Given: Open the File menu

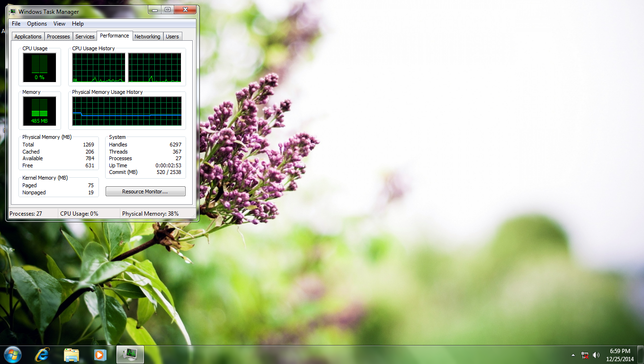Looking at the screenshot, I should click(16, 24).
